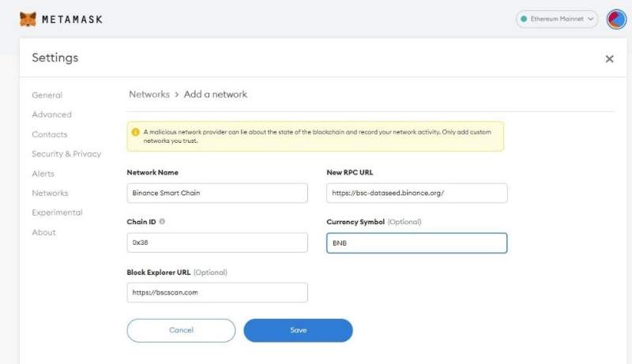This screenshot has height=364, width=632.
Task: Click the Chain ID info icon
Action: coord(162,222)
